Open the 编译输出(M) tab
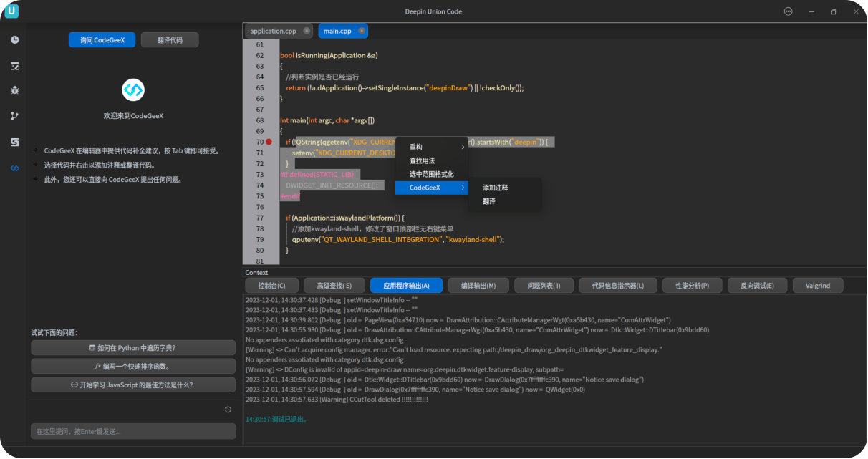Viewport: 868px width, 459px height. pos(478,286)
